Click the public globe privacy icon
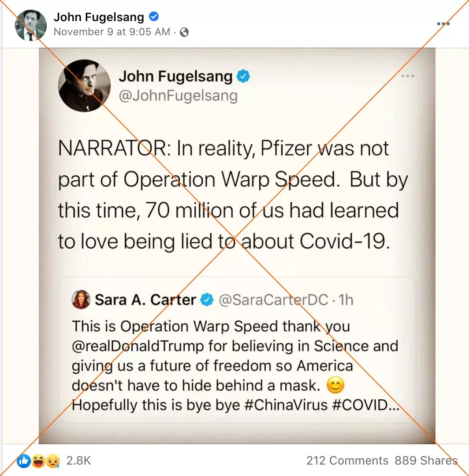This screenshot has height=476, width=469. point(184,32)
